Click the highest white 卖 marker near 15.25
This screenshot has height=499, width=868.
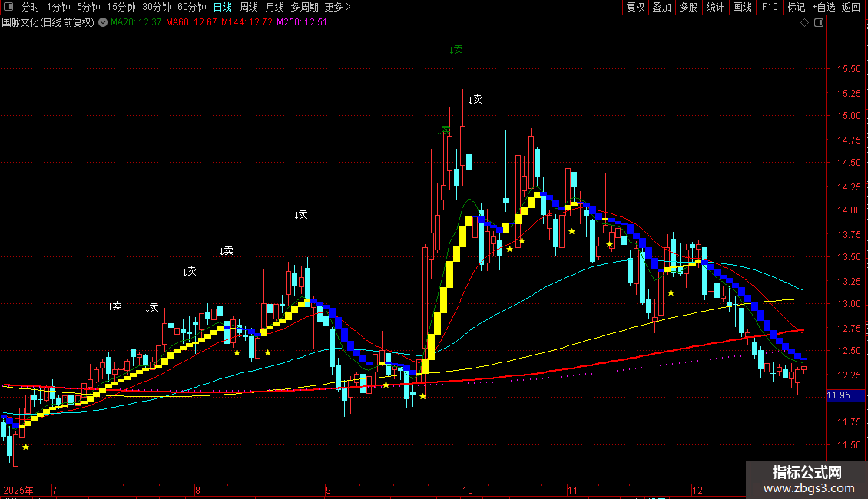click(x=475, y=100)
